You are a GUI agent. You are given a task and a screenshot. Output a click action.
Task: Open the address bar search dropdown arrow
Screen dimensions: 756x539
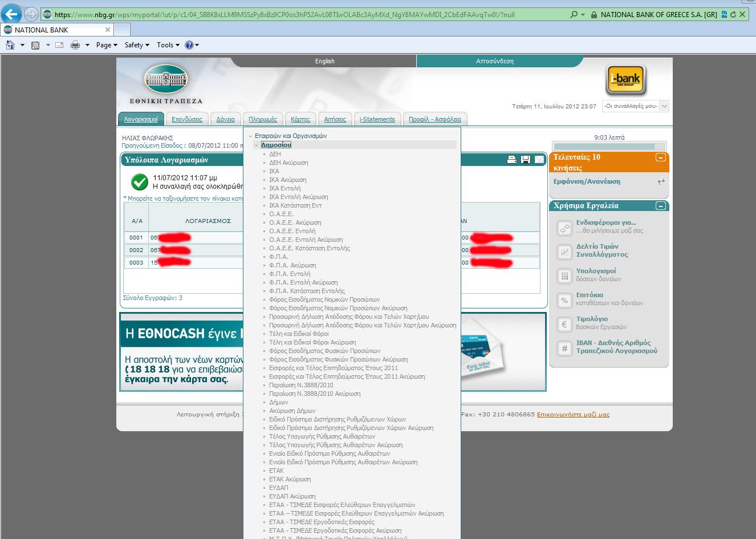tap(583, 15)
